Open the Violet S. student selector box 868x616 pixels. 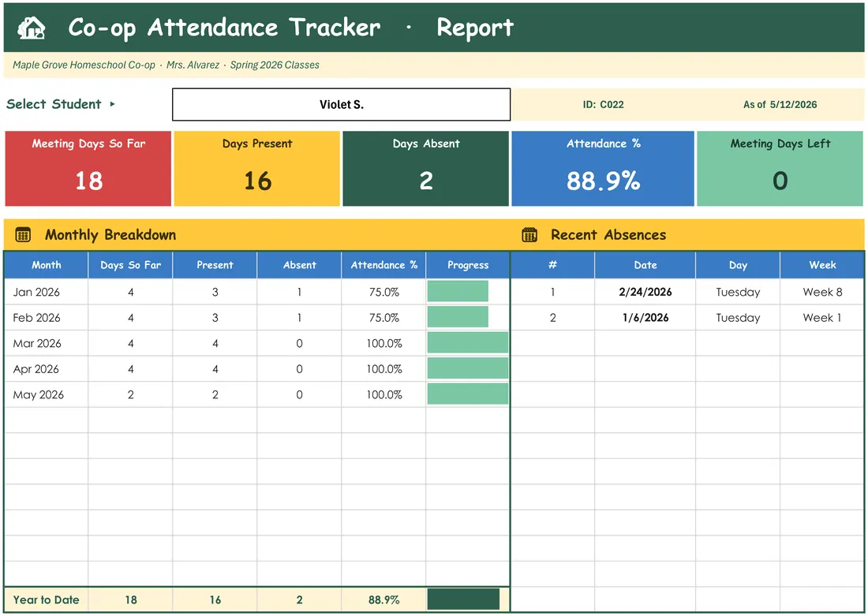tap(341, 104)
